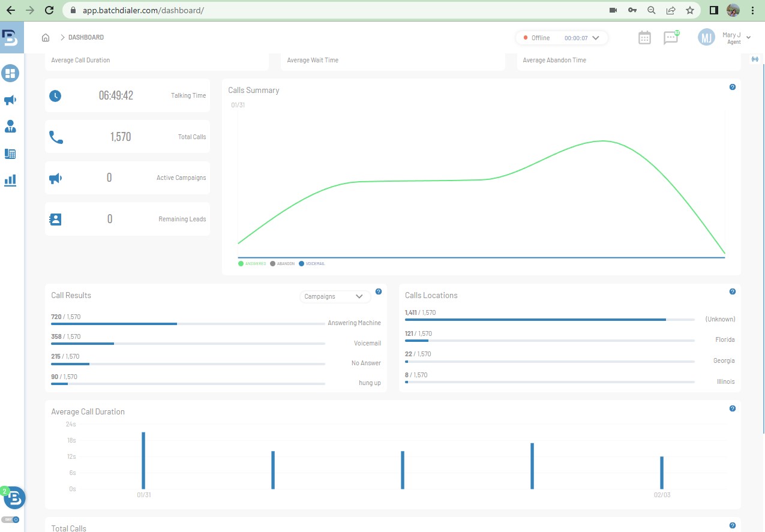Click the Calls Summary help question icon
This screenshot has width=765, height=532.
pos(732,87)
